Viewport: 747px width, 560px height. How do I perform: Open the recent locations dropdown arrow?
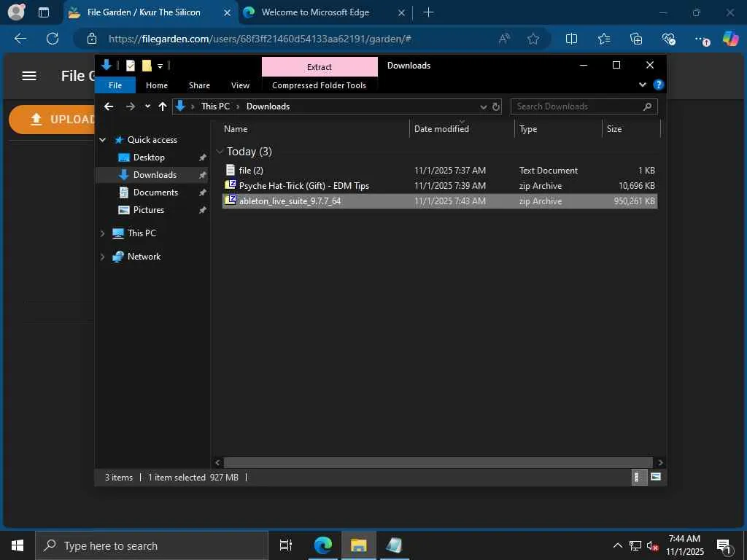tap(147, 106)
